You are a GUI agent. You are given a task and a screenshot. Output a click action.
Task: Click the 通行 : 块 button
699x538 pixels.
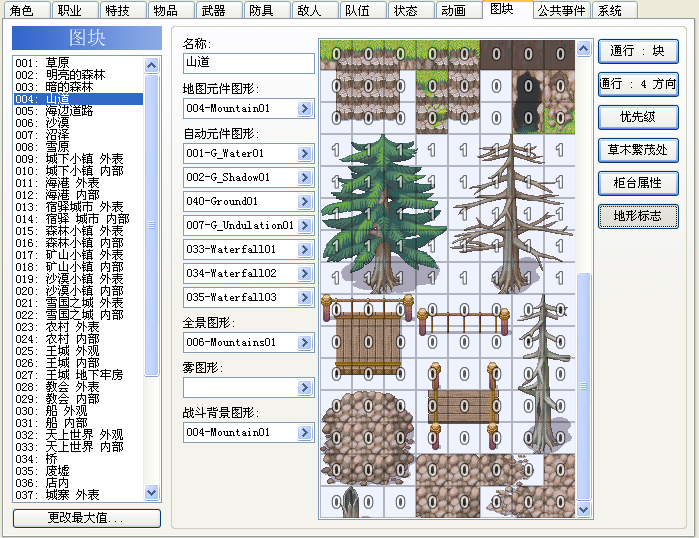click(x=638, y=51)
